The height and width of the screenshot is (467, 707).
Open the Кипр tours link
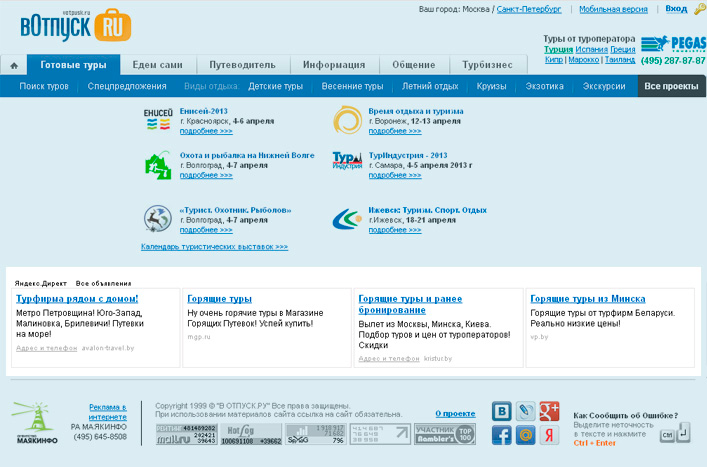pyautogui.click(x=554, y=60)
